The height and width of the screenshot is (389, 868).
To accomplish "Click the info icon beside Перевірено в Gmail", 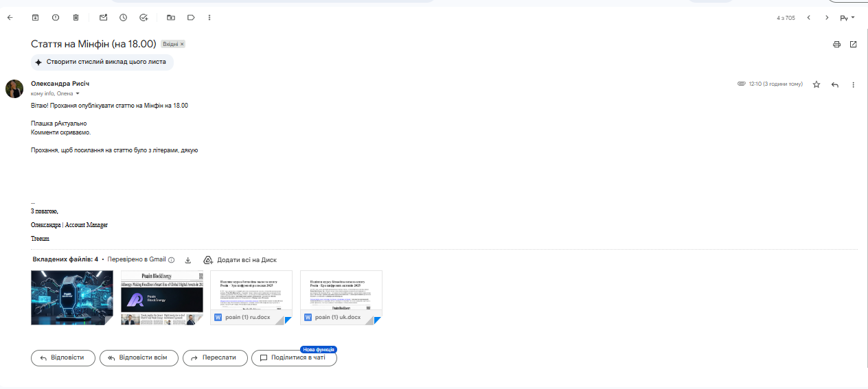I will (x=172, y=260).
